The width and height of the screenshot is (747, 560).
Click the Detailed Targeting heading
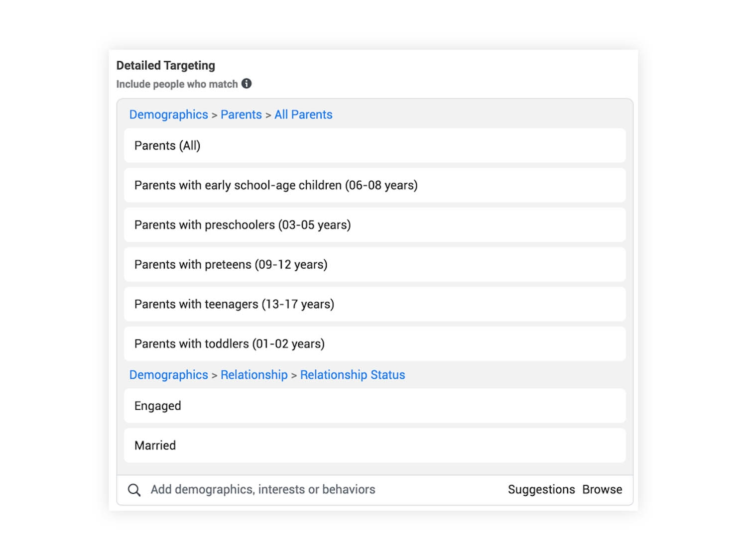click(x=166, y=66)
